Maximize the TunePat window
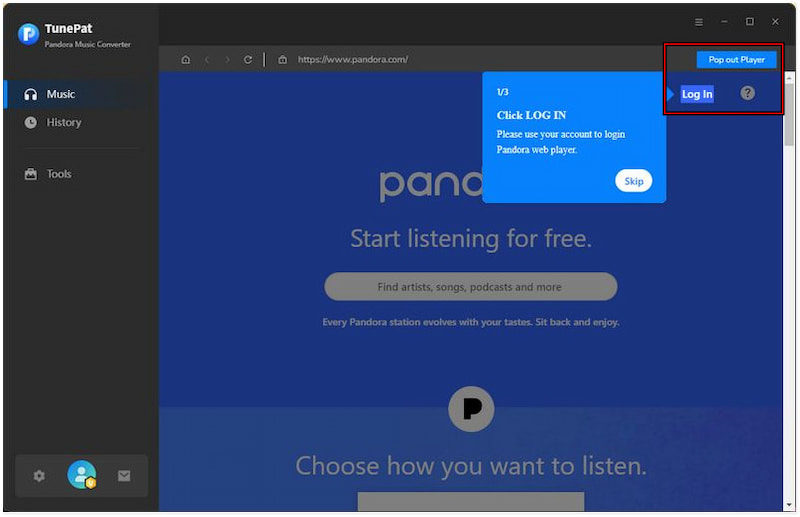This screenshot has width=800, height=517. (749, 22)
